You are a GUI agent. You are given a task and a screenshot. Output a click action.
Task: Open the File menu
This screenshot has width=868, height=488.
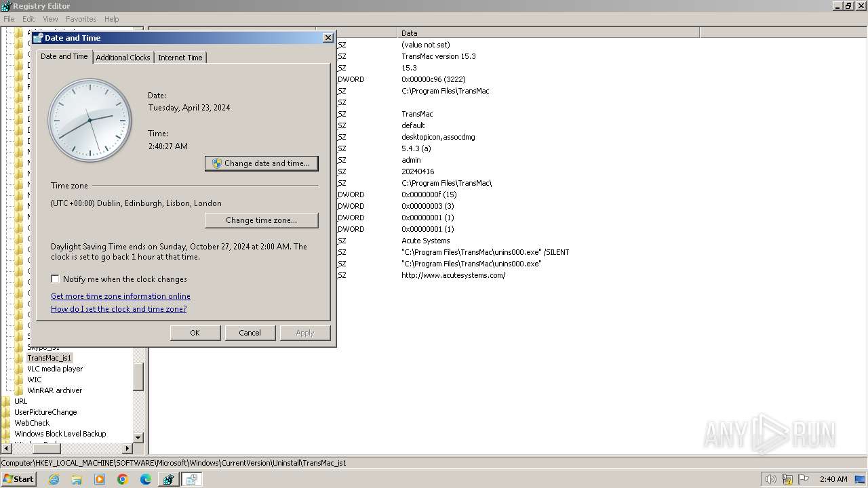coord(9,19)
